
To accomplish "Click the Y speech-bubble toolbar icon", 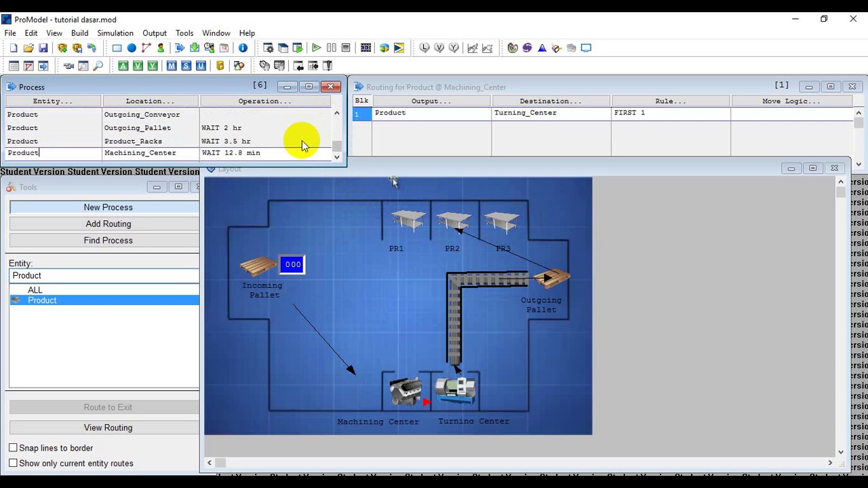I will click(x=454, y=48).
